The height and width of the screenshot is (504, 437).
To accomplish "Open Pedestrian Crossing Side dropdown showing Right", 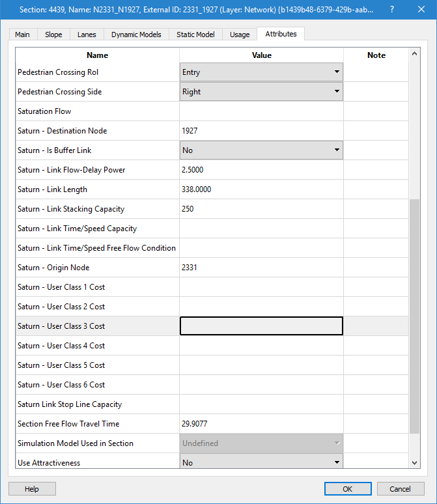I will [x=261, y=92].
